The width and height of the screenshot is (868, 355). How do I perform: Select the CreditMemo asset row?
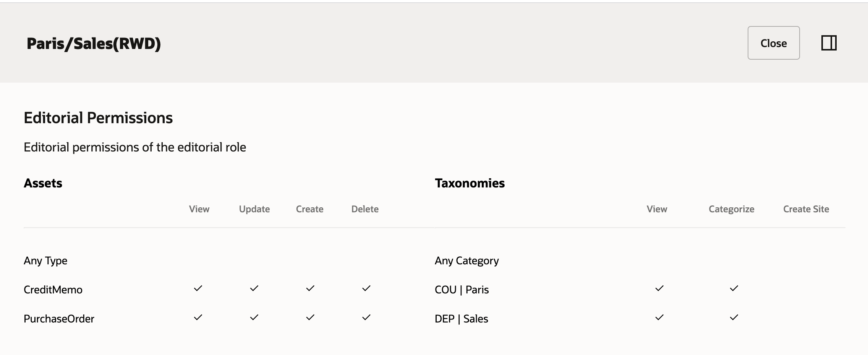tap(53, 290)
